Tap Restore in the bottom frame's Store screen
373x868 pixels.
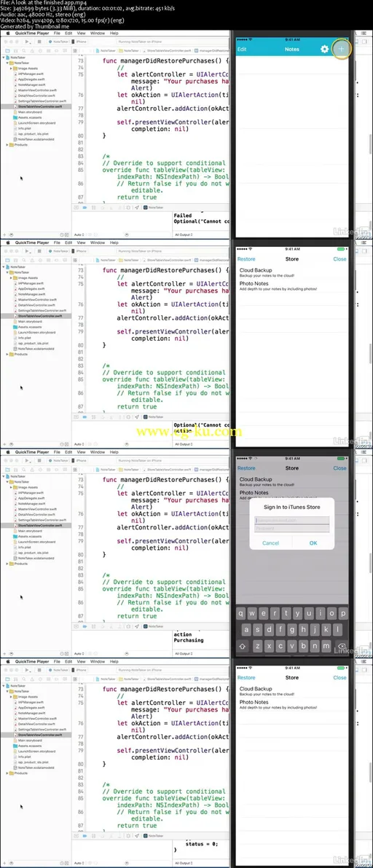tap(246, 677)
